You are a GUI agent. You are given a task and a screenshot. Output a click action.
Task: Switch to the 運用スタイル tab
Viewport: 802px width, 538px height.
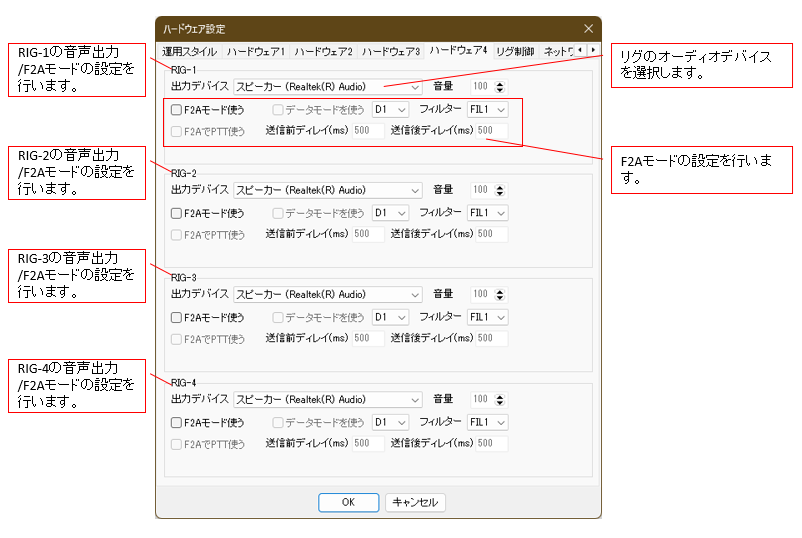(190, 52)
